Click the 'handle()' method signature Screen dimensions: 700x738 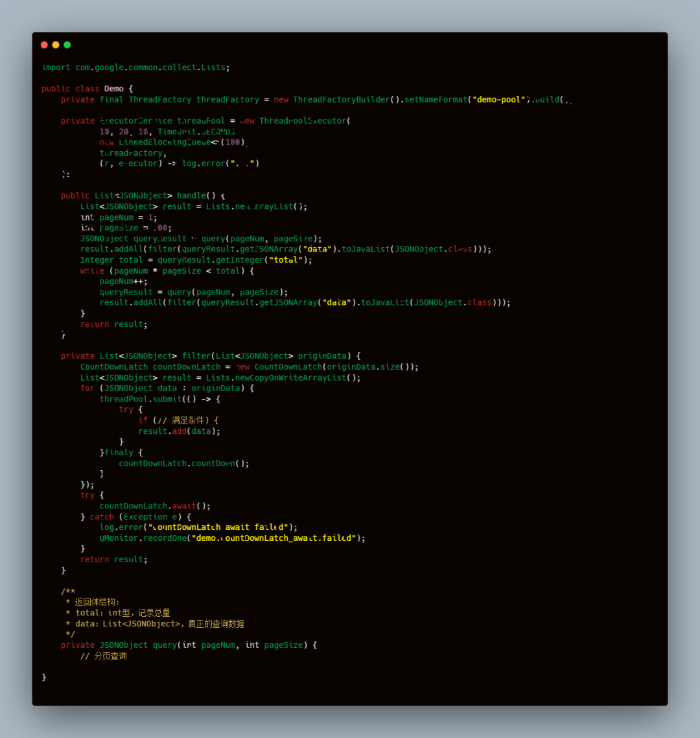[x=143, y=195]
